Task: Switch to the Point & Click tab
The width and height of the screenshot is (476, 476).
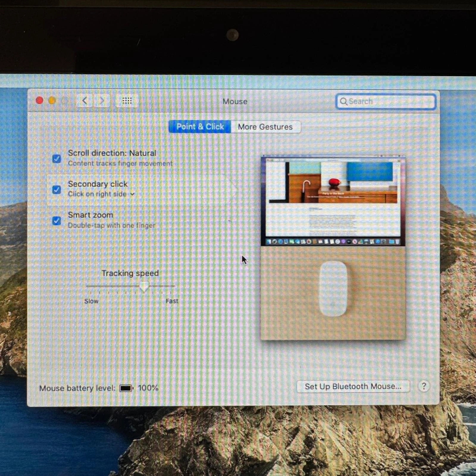Action: [x=200, y=127]
